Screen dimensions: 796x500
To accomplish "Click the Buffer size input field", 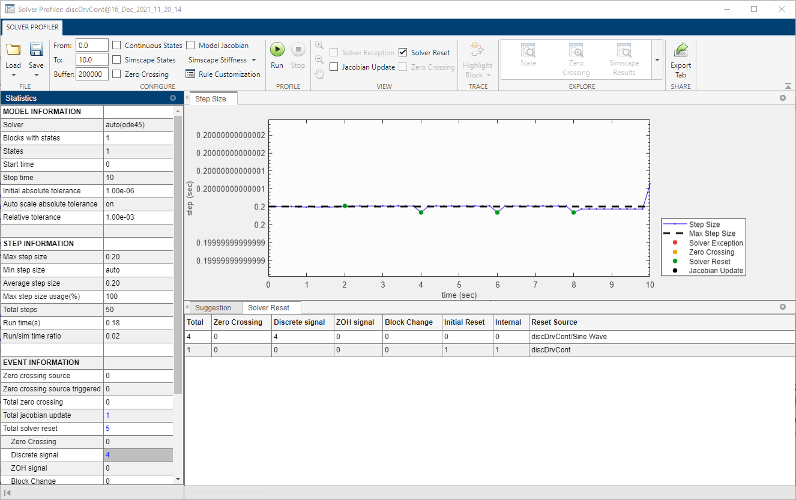I will [x=92, y=74].
